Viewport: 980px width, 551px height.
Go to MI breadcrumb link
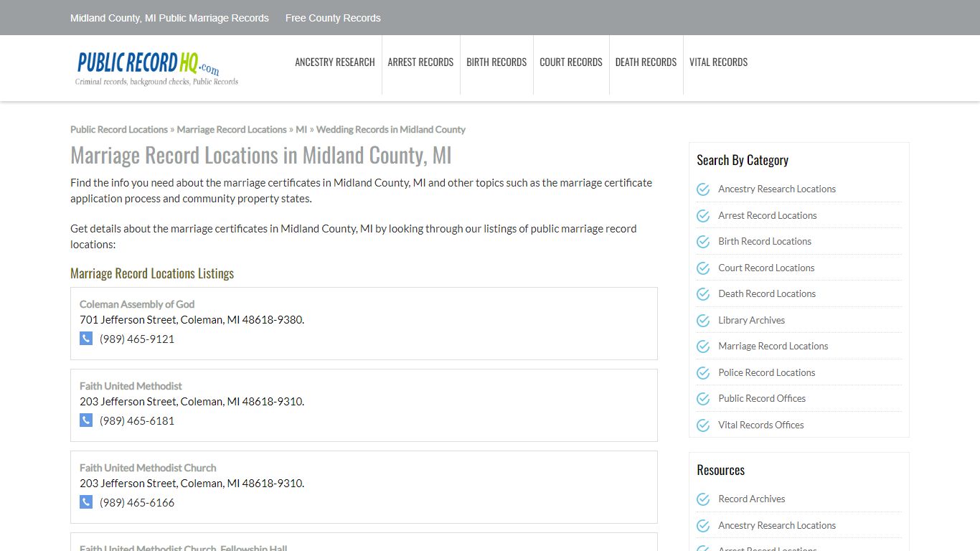(x=301, y=130)
